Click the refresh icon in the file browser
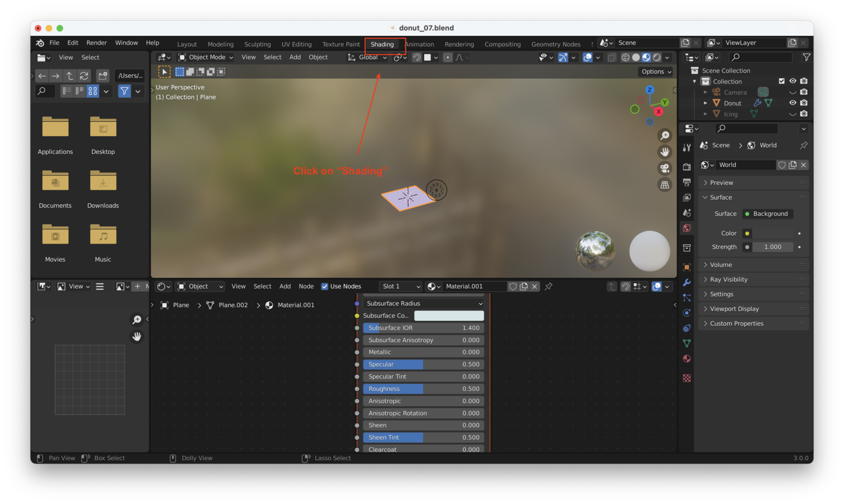The image size is (844, 504). point(84,76)
